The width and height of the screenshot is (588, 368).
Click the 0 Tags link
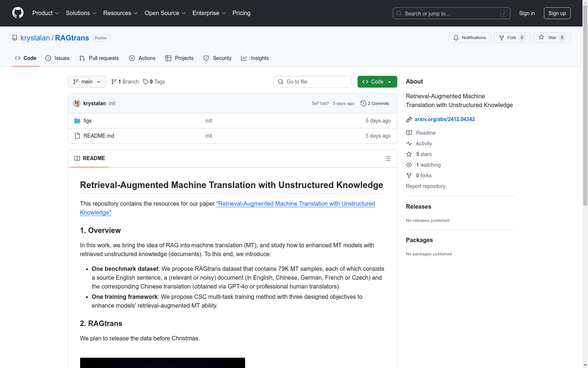point(154,82)
